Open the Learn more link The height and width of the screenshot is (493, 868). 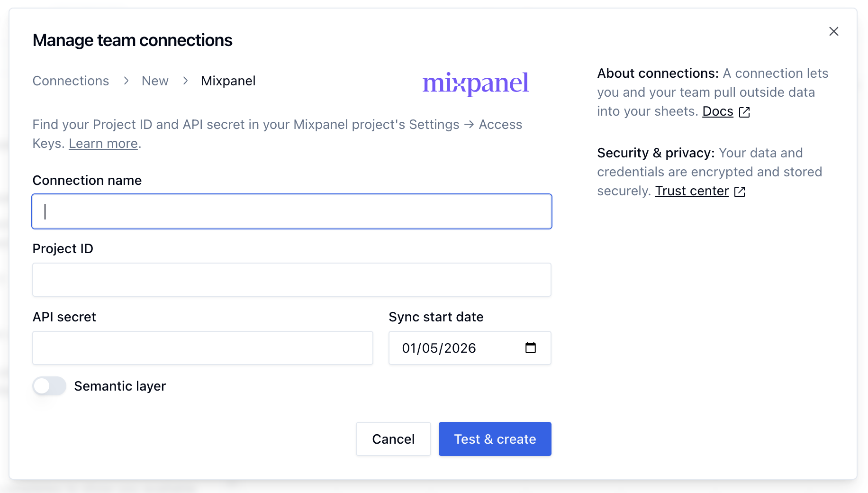tap(103, 144)
